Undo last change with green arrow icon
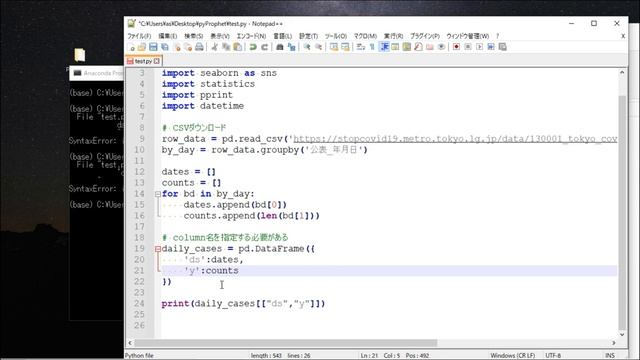The image size is (640, 360). [253, 47]
